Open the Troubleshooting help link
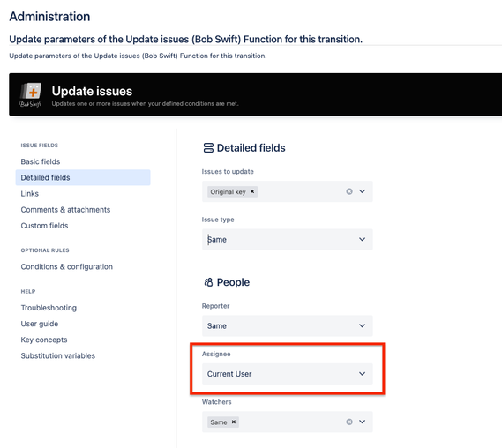This screenshot has height=448, width=502. tap(49, 308)
